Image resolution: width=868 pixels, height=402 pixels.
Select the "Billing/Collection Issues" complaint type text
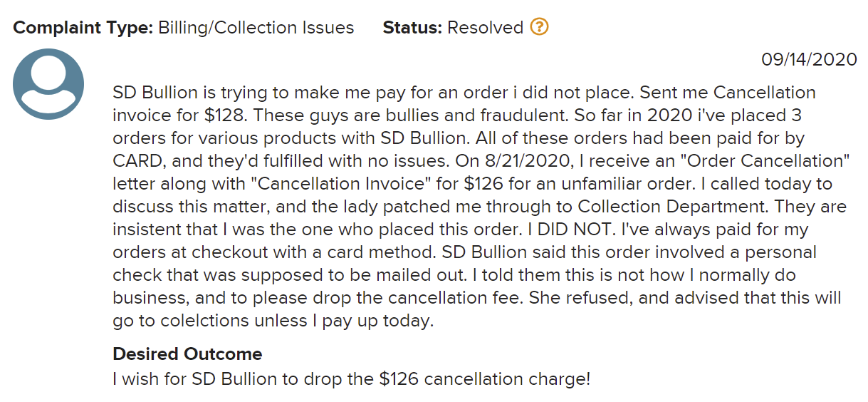coord(256,28)
